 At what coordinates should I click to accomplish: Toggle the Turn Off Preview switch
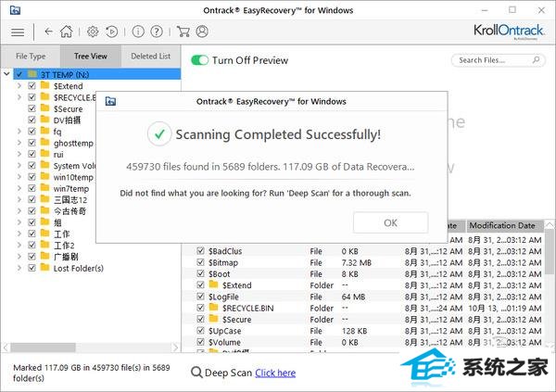pyautogui.click(x=199, y=60)
